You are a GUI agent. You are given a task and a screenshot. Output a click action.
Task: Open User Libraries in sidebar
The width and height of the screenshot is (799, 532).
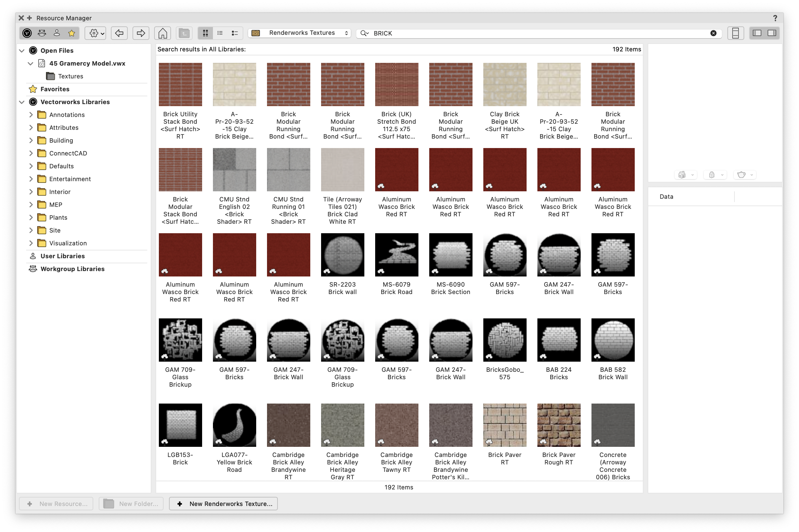click(x=63, y=256)
